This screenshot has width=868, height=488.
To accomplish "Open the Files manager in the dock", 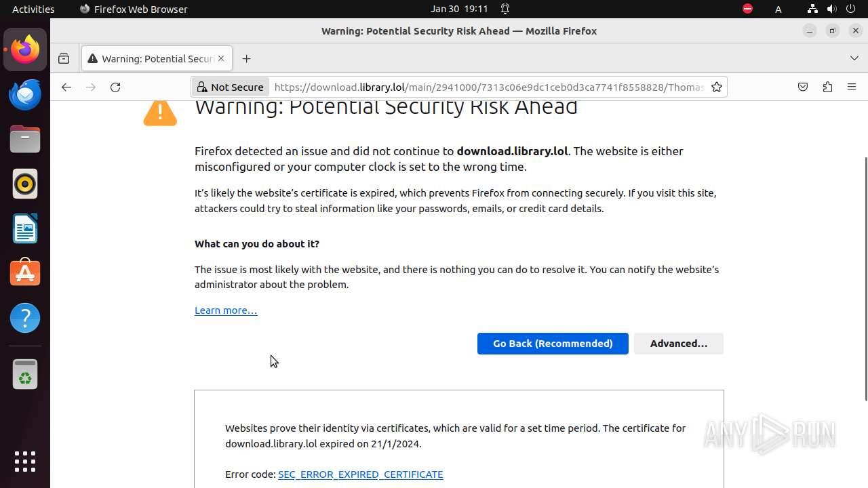I will coord(25,139).
